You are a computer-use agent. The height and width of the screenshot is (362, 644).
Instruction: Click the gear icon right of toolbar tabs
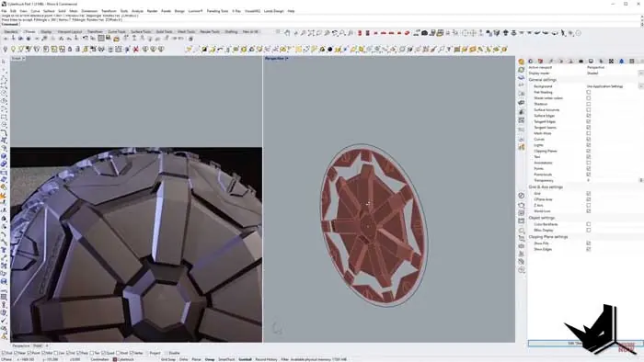[x=278, y=31]
